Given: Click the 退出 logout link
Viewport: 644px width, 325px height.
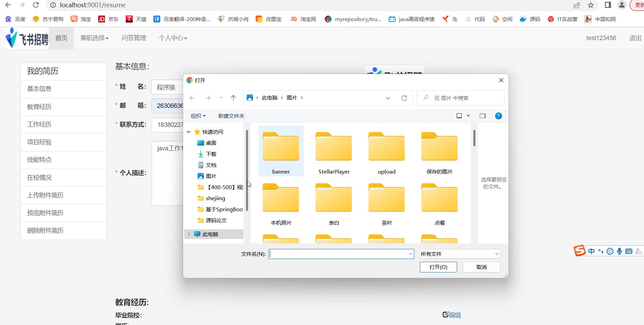Looking at the screenshot, I should click(x=635, y=38).
